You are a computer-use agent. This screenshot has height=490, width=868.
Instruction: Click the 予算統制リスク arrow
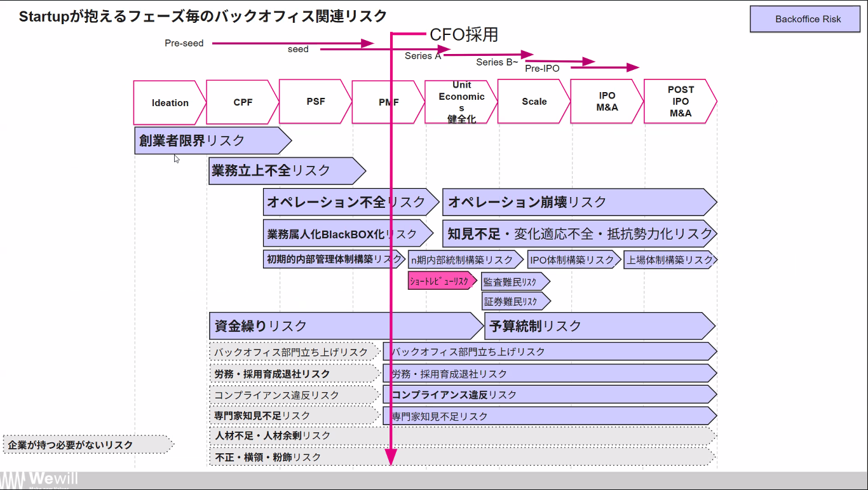pos(597,326)
